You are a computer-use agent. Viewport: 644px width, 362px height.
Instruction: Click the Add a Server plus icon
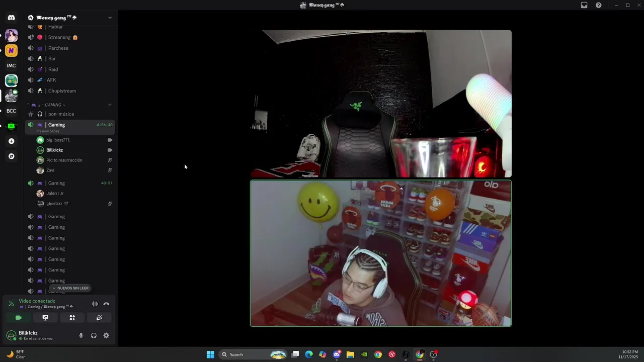(x=11, y=141)
